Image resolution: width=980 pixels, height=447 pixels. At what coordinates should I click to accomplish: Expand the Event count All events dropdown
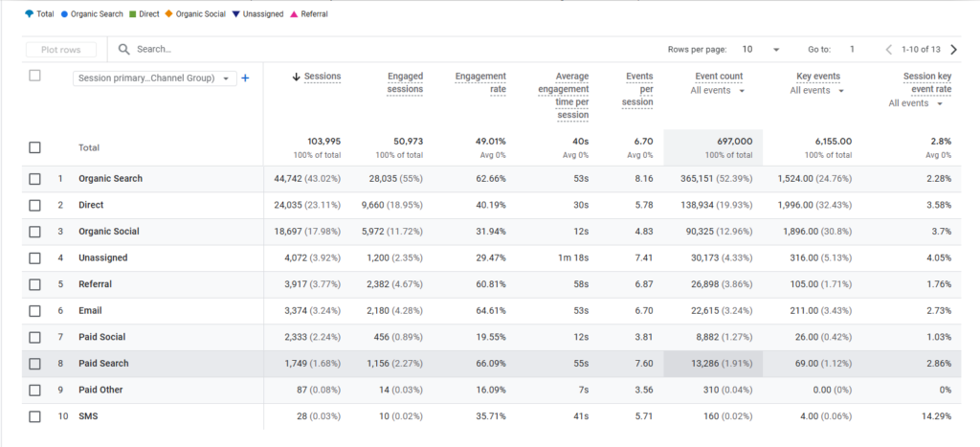(718, 91)
